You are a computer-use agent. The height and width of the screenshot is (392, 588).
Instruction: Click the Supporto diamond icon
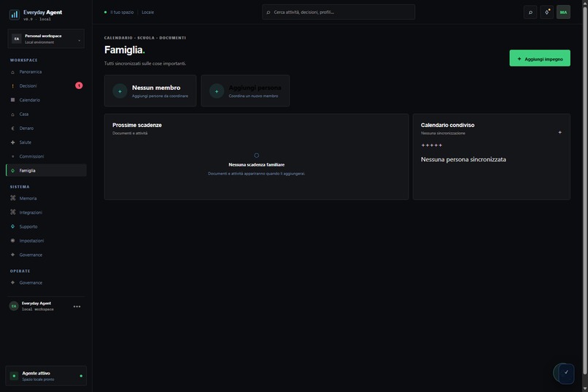click(x=12, y=226)
